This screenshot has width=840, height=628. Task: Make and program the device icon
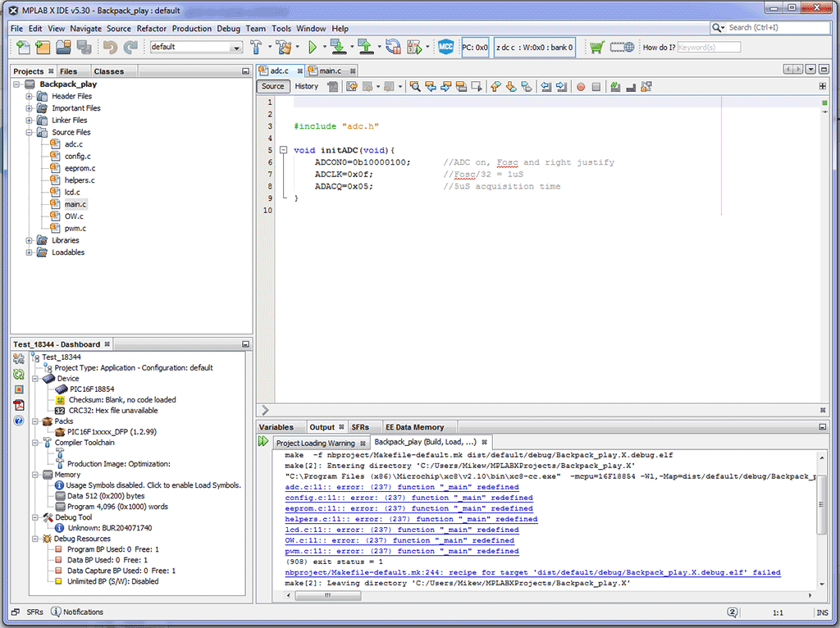[x=338, y=47]
